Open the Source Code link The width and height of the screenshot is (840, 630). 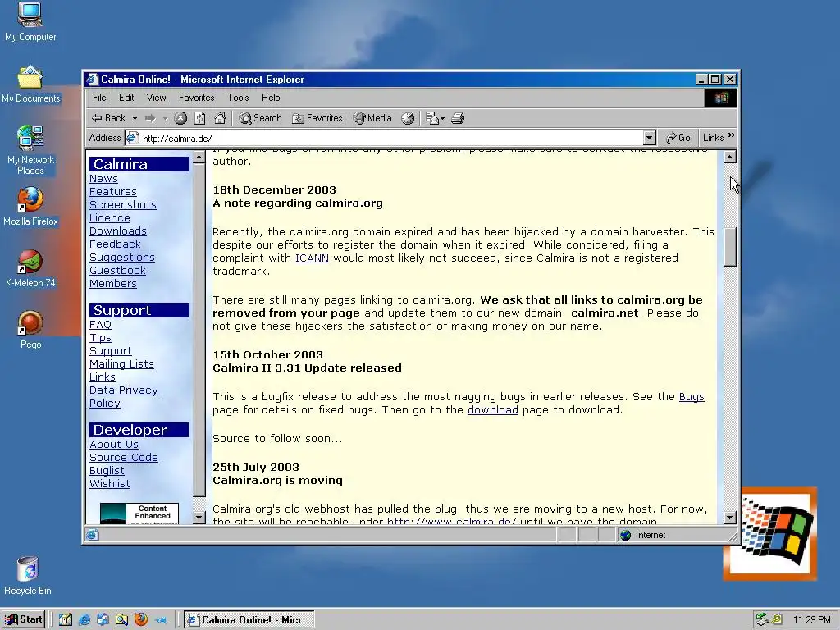click(124, 457)
